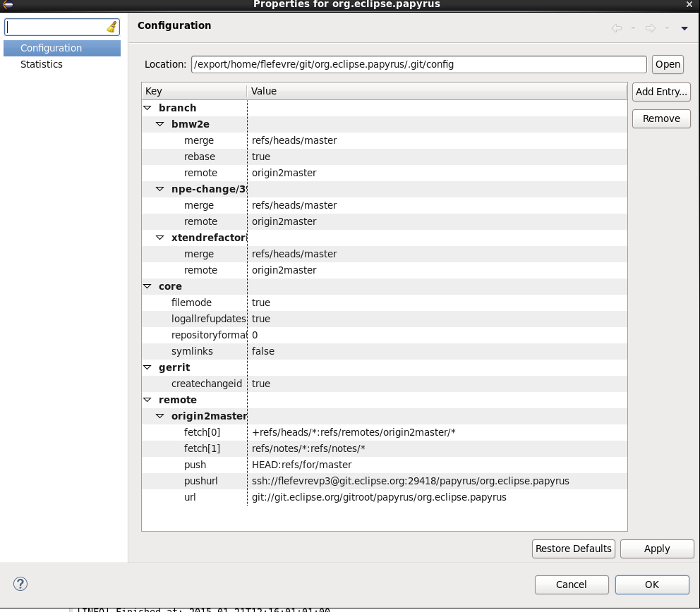Click the forward navigation arrow icon
Viewport: 700px width, 612px height.
click(651, 28)
